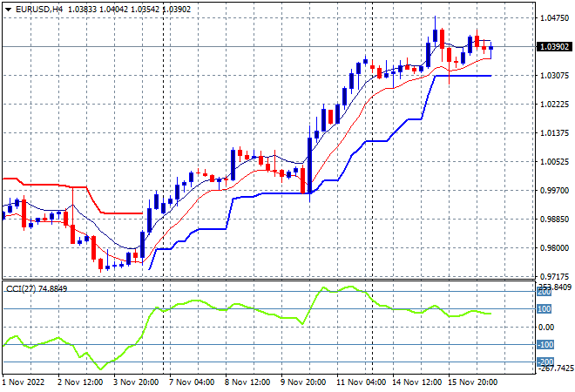Select the 15 Nov 20:00 time label
The height and width of the screenshot is (392, 575).
pos(473,382)
